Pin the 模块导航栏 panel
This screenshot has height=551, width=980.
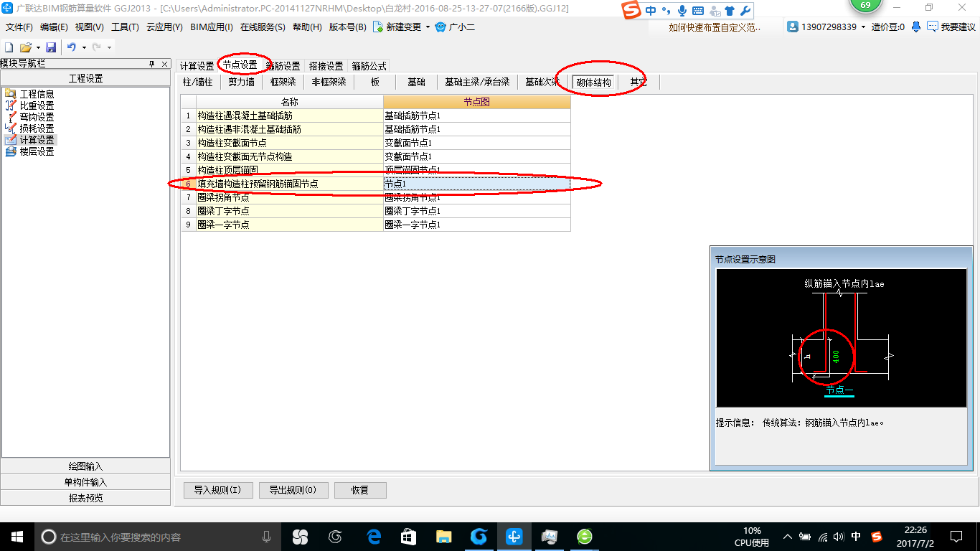pyautogui.click(x=151, y=64)
